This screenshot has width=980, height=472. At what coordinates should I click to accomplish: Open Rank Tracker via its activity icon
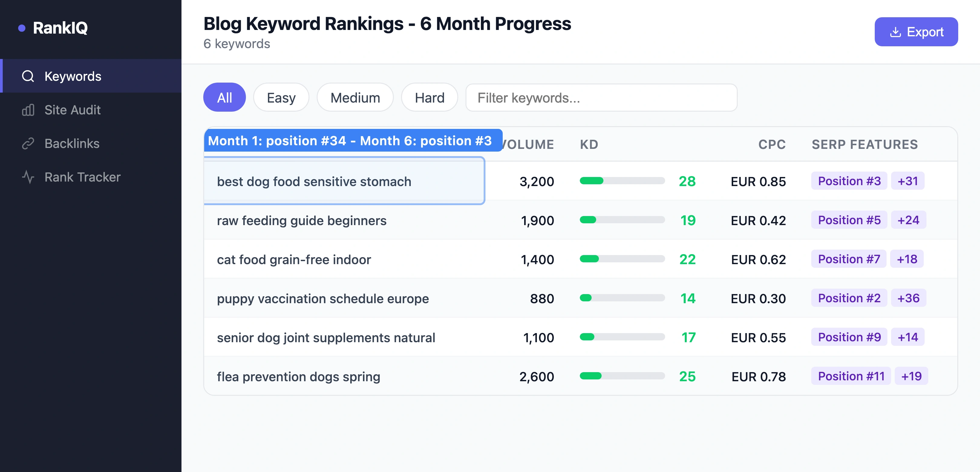[x=28, y=177]
